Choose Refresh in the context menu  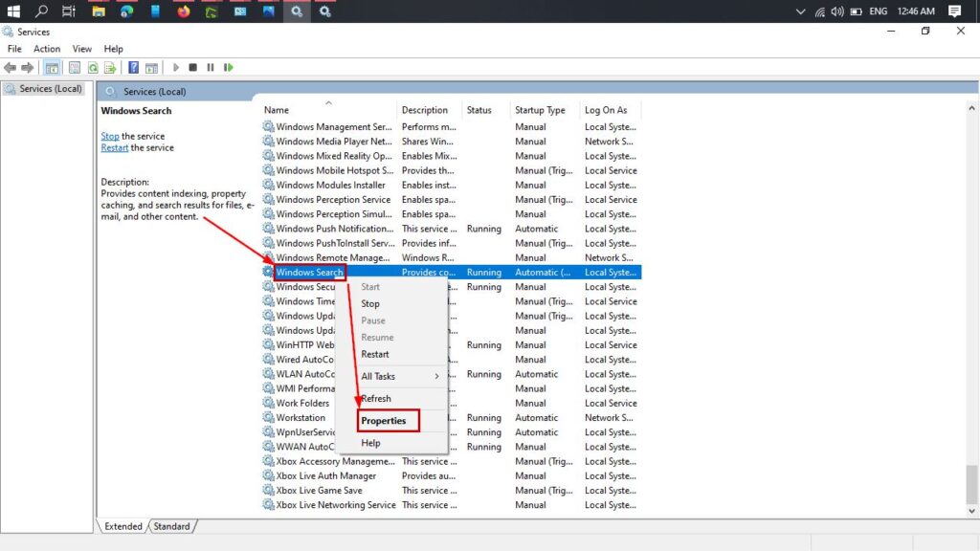click(391, 399)
